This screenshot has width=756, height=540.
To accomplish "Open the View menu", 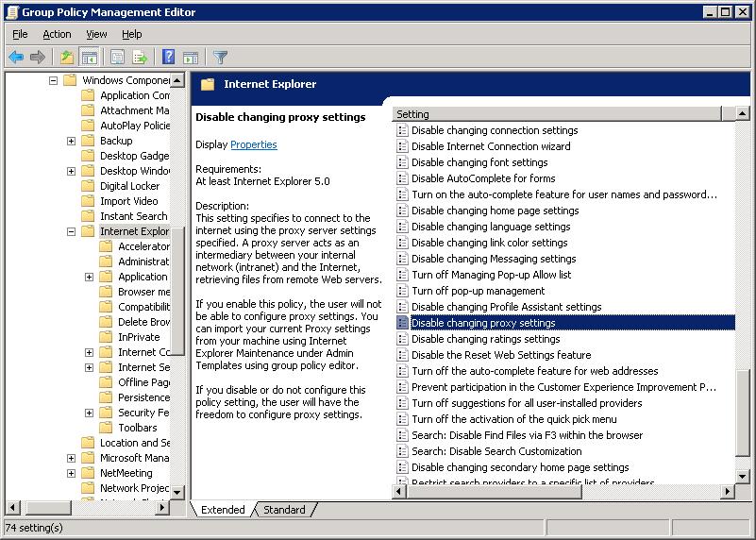I will (x=96, y=34).
